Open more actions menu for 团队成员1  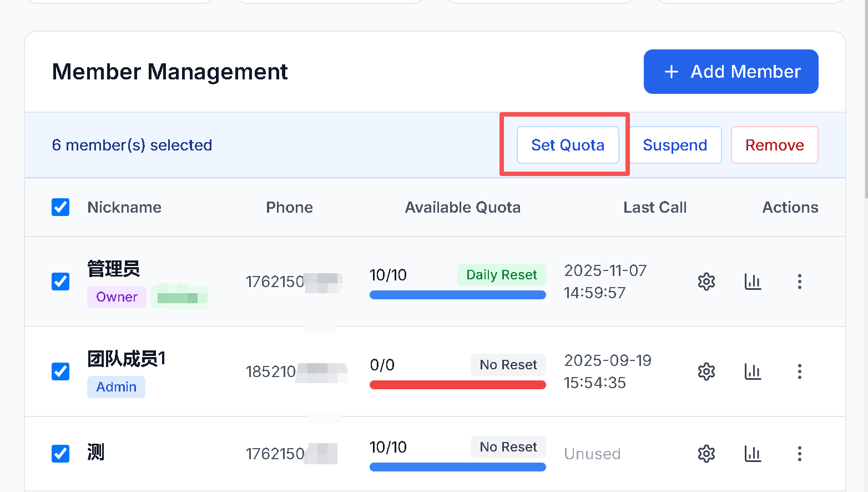pos(799,371)
